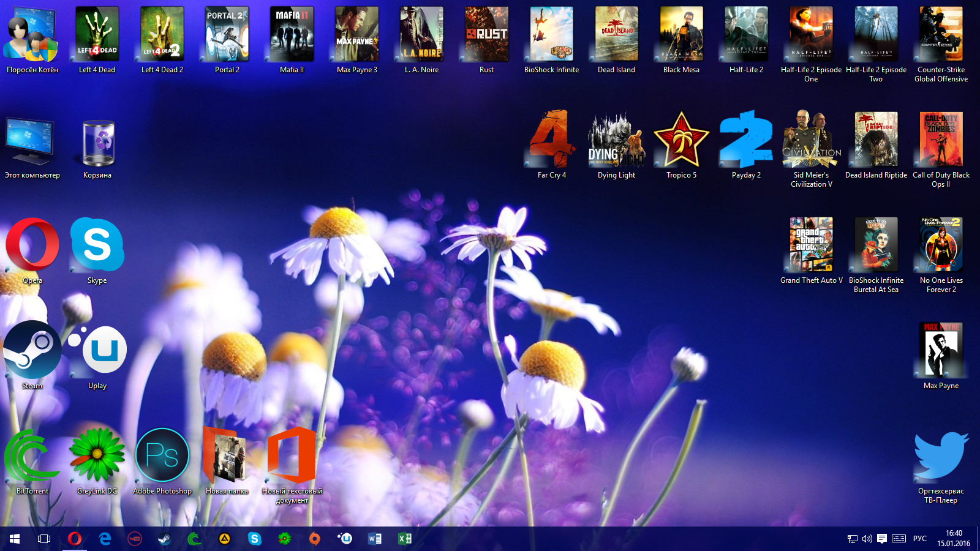Open the clock and date flyout
This screenshot has width=980, height=551.
click(x=954, y=539)
